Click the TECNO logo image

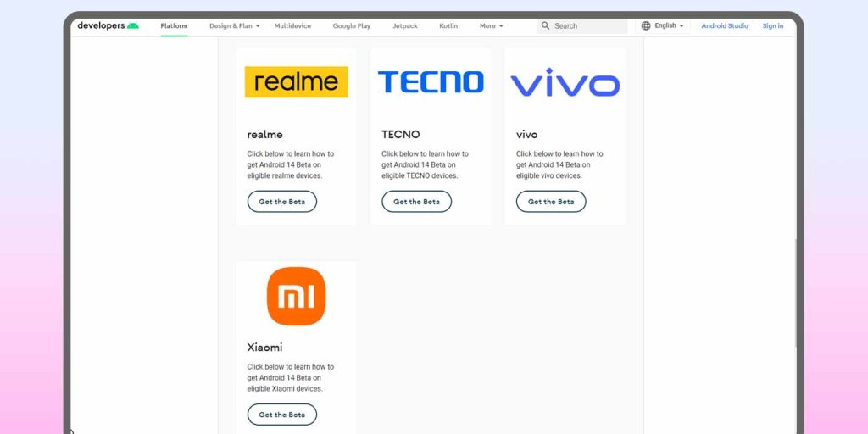[x=431, y=82]
